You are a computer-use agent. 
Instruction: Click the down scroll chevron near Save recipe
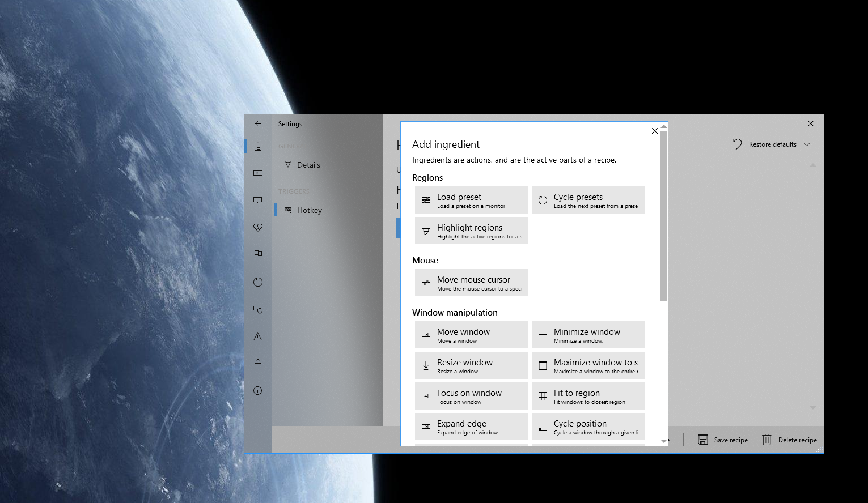(x=813, y=407)
